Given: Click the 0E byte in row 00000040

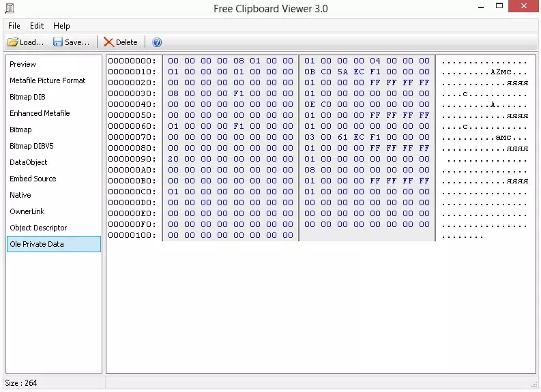Looking at the screenshot, I should pos(310,104).
